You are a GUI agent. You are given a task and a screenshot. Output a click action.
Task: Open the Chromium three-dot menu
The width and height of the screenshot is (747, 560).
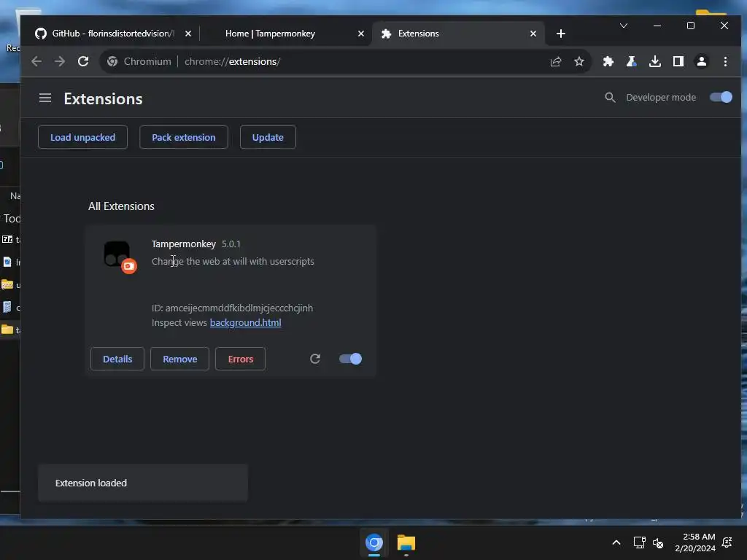pyautogui.click(x=725, y=61)
